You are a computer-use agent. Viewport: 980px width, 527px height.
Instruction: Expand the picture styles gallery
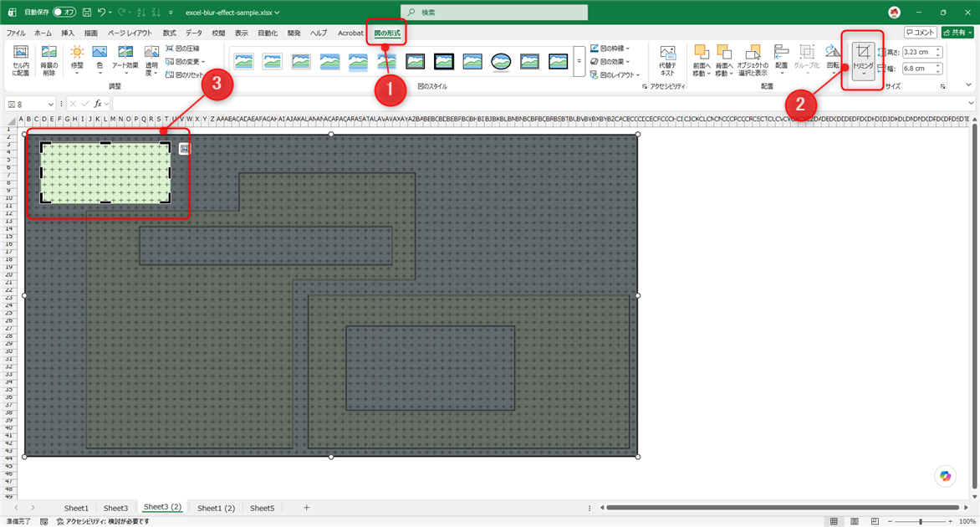[x=579, y=61]
